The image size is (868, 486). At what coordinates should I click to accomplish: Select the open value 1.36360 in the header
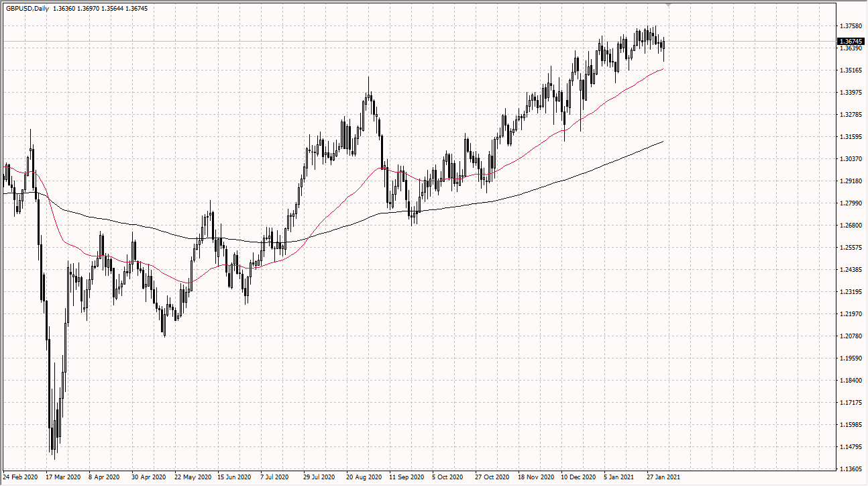[64, 8]
